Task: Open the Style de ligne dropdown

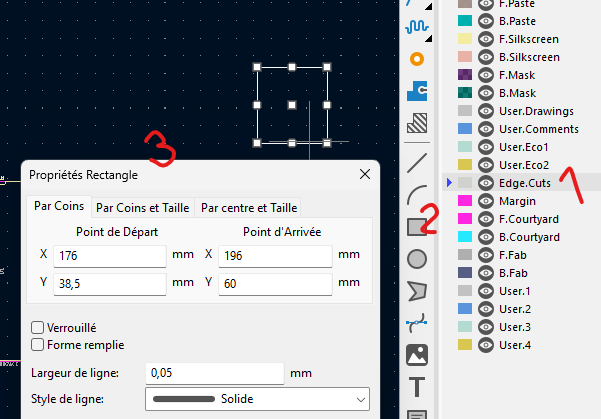Action: (x=257, y=399)
